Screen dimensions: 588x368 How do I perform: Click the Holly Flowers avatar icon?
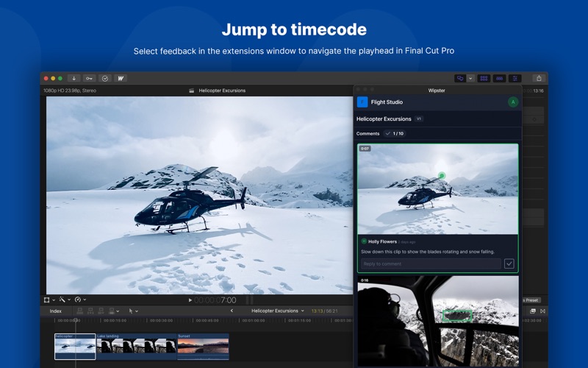(364, 241)
